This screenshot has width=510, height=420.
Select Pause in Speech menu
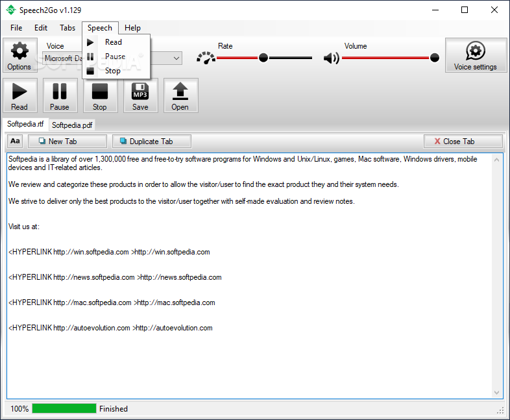(x=116, y=56)
